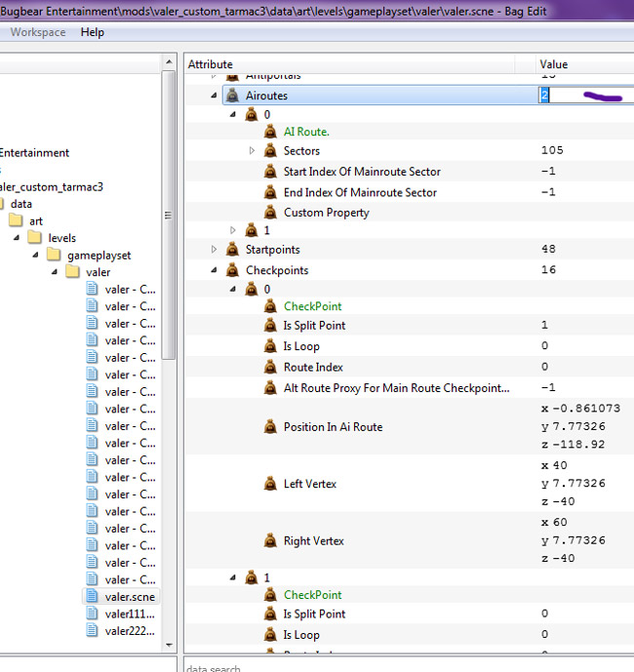Click the Right Vertex x 60 value
Viewport: 634px width, 672px height.
[554, 522]
